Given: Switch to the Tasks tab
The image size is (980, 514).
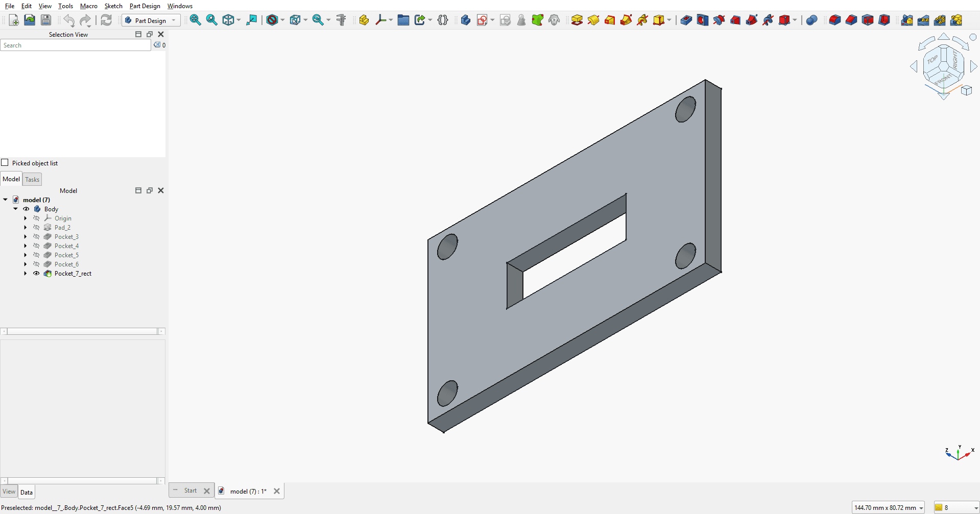Looking at the screenshot, I should click(32, 180).
